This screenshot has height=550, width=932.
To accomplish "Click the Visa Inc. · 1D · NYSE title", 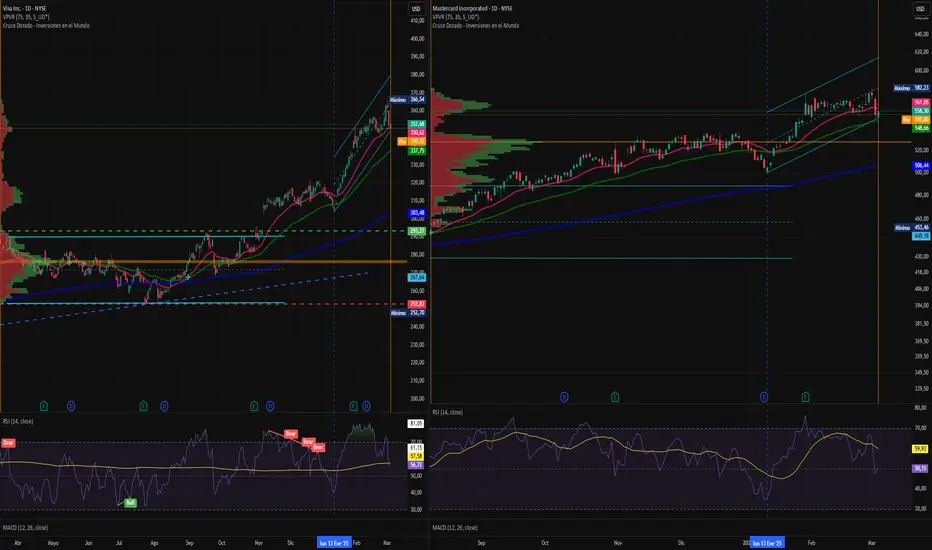I will coord(24,8).
